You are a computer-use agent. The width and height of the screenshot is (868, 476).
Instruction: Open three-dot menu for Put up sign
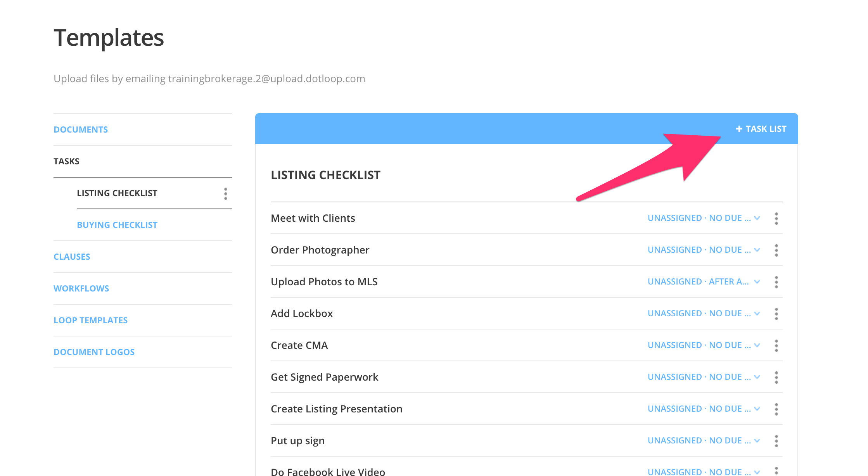[776, 441]
